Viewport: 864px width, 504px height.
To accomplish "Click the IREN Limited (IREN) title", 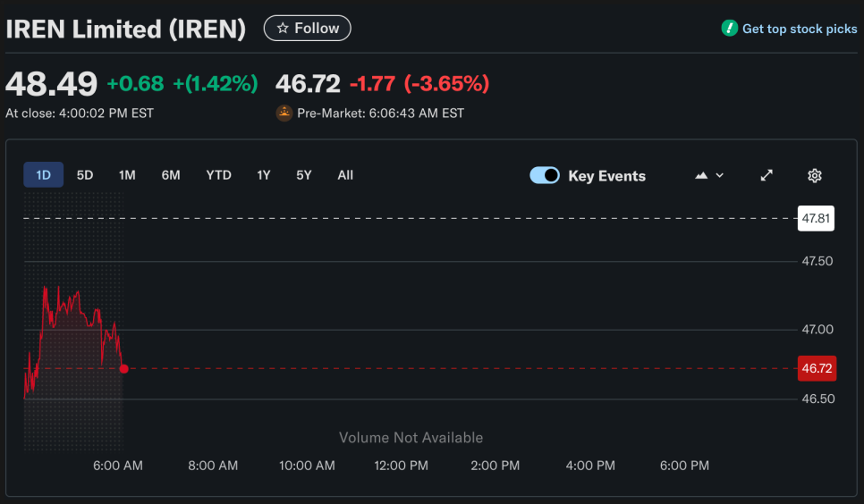I will coord(126,29).
